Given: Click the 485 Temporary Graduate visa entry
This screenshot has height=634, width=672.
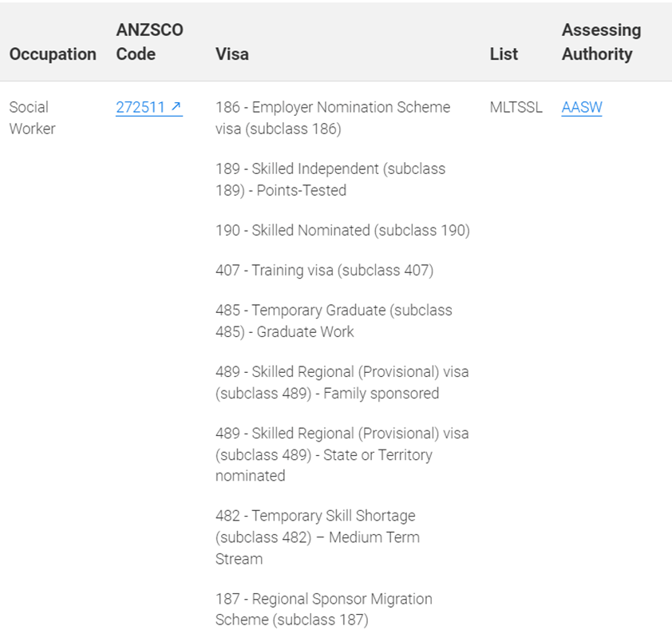Looking at the screenshot, I should click(x=334, y=321).
